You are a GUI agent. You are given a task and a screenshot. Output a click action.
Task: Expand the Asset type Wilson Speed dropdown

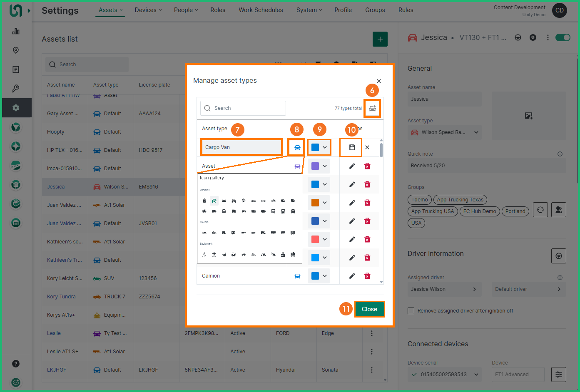tap(476, 132)
